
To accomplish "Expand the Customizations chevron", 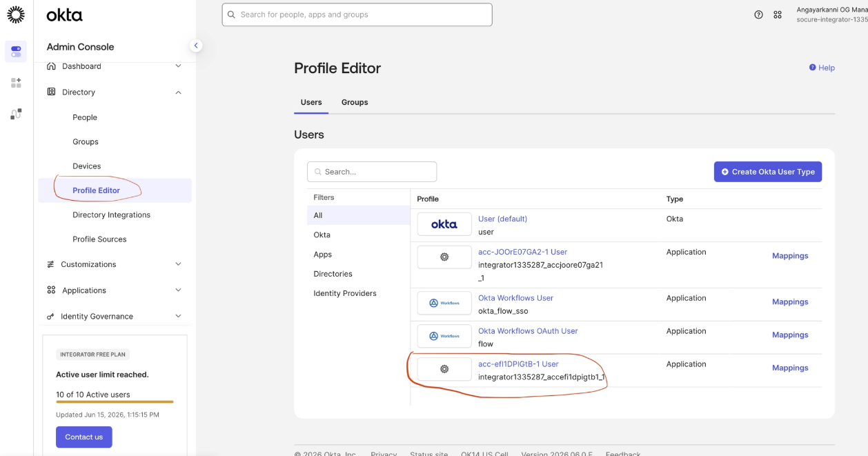I will coord(178,264).
